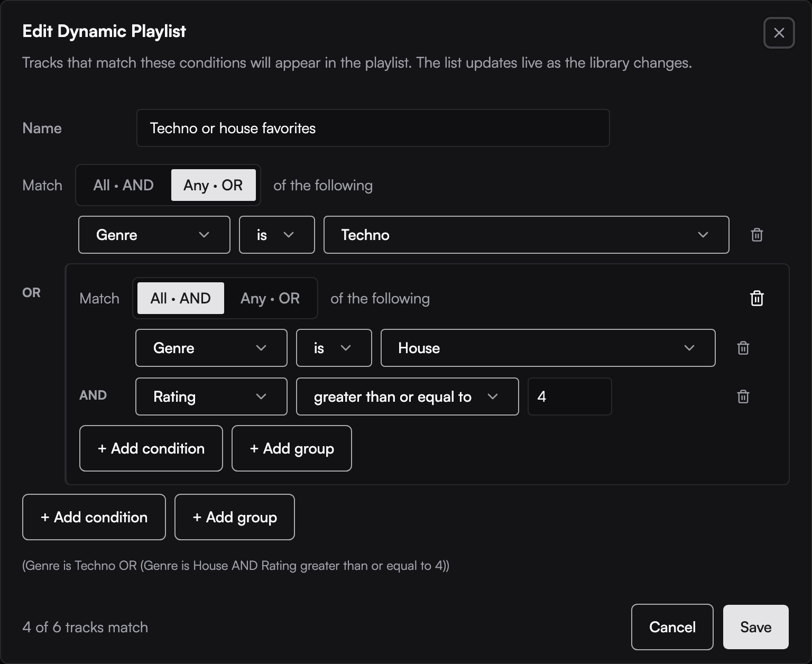Screen dimensions: 812x664
Task: Edit the playlist Name field
Action: pyautogui.click(x=373, y=128)
